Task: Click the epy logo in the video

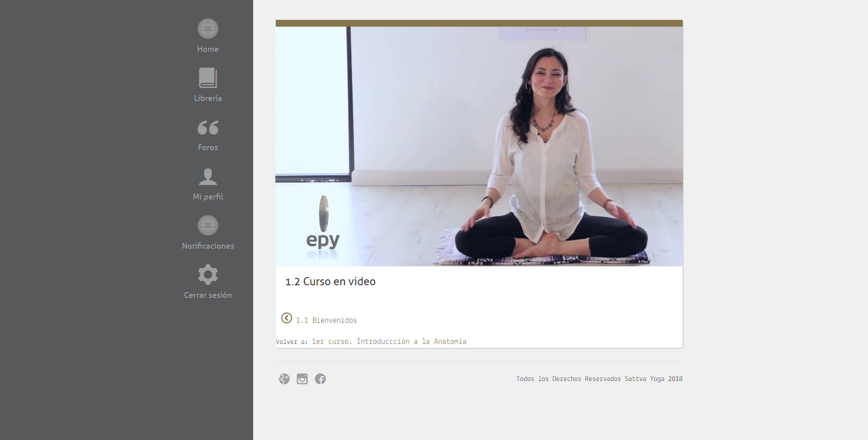Action: pos(323,226)
